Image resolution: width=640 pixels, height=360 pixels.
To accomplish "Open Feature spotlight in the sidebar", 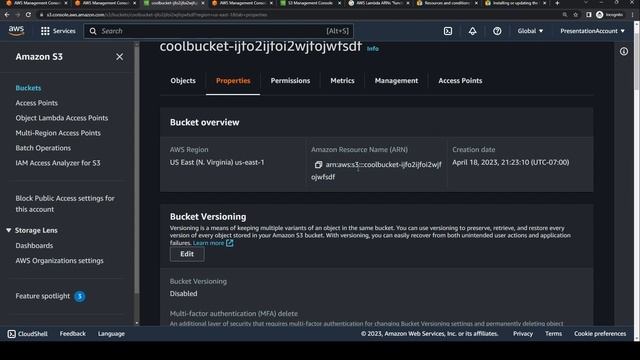I will coord(42,296).
